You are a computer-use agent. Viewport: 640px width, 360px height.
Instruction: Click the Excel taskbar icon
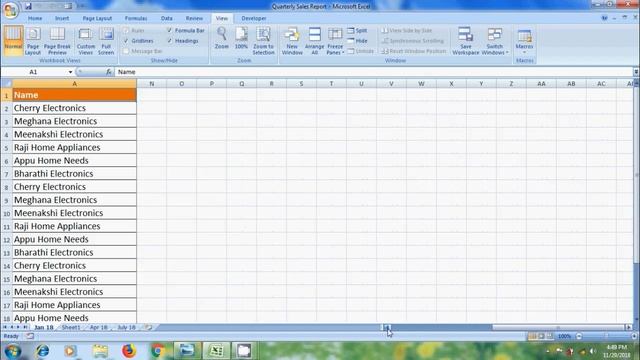click(216, 351)
